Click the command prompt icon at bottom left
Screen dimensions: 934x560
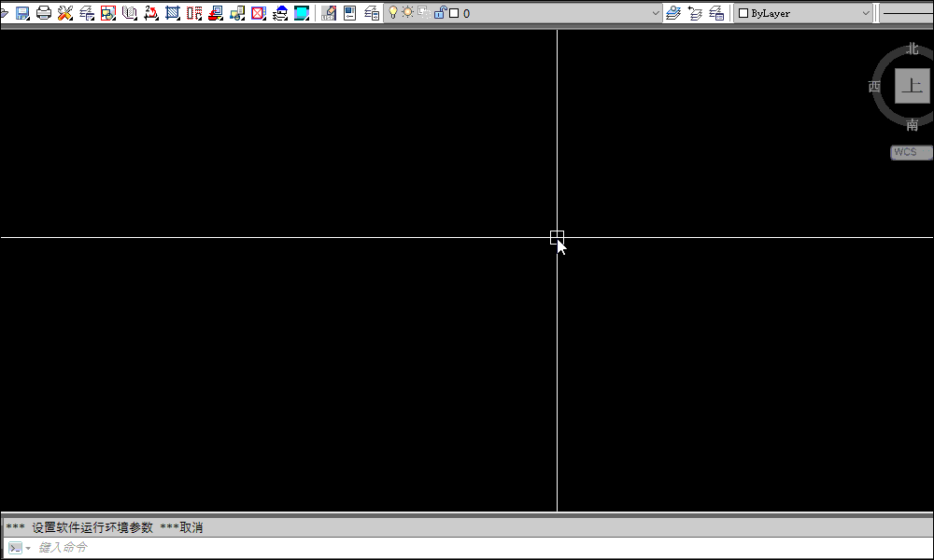16,548
